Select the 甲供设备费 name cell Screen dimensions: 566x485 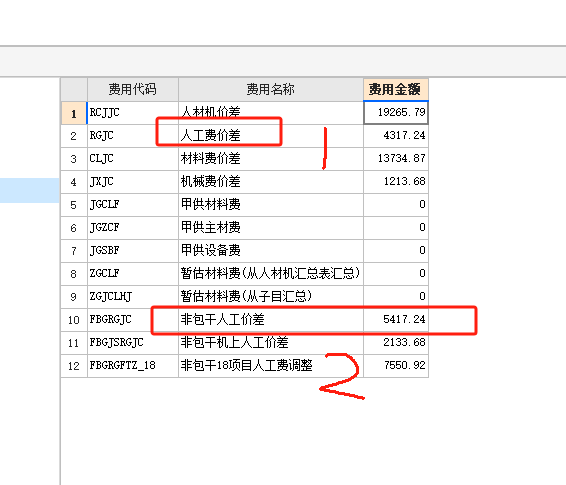click(271, 251)
